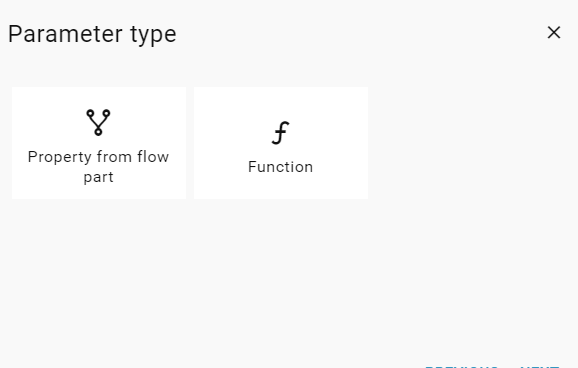
Task: Click the partially visible NEXT button
Action: [540, 367]
